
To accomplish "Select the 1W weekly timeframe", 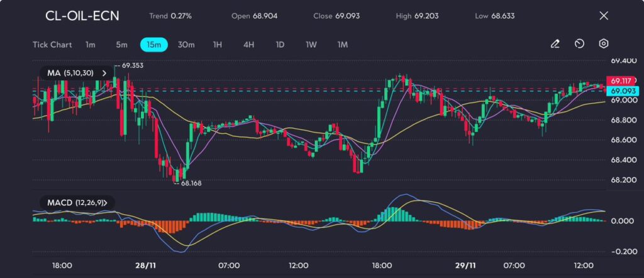I will [311, 45].
